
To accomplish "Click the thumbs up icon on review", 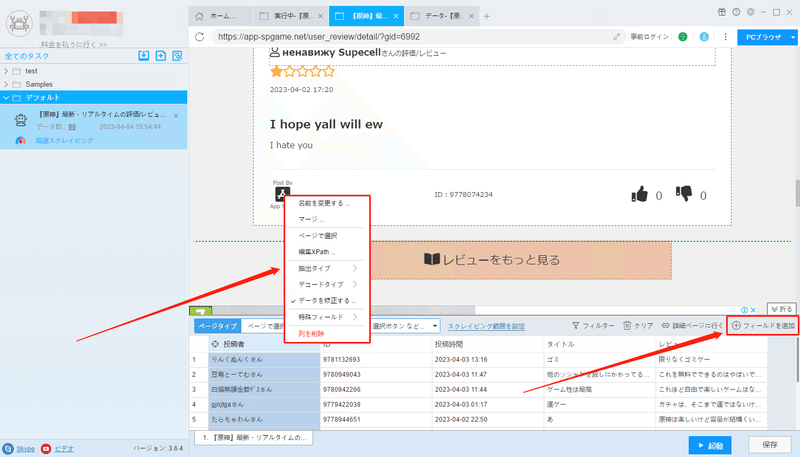I will 639,194.
